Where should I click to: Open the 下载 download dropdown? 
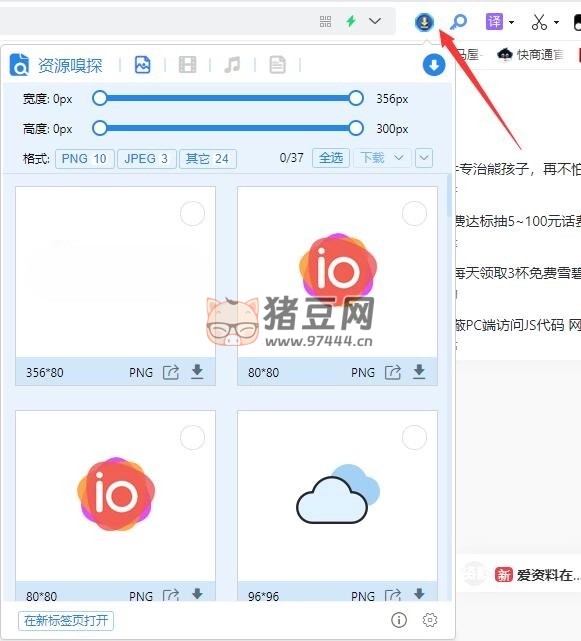pos(382,158)
